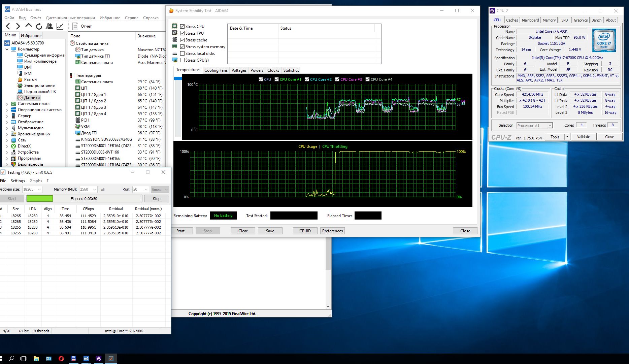Open the Сервис menu in AIDA64
The height and width of the screenshot is (364, 629).
pos(131,18)
